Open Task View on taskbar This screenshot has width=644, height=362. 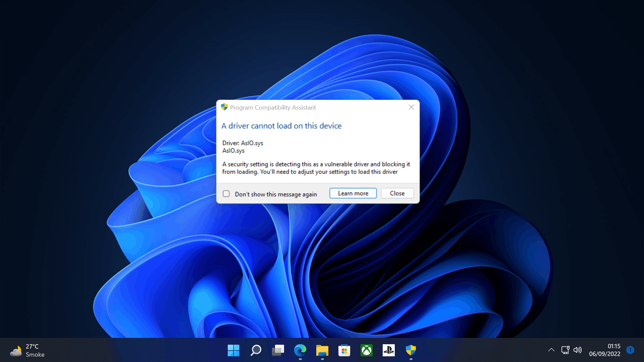tap(278, 350)
